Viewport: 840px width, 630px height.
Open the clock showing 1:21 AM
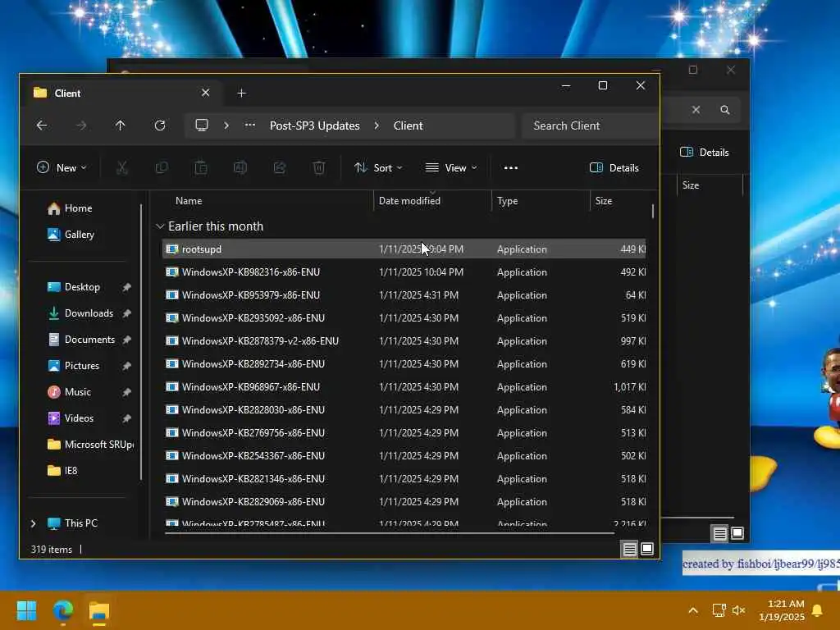click(782, 610)
